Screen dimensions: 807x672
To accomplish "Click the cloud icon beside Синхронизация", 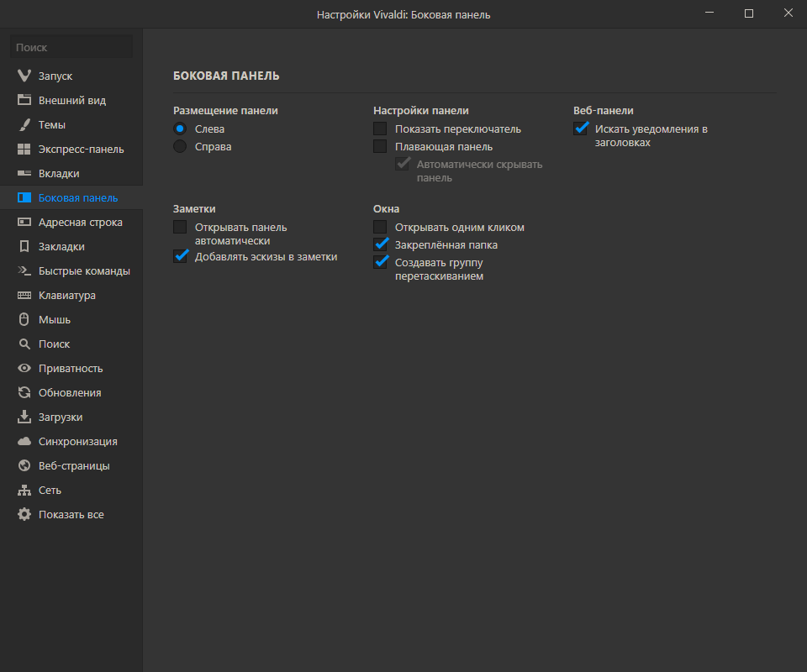I will pos(24,441).
